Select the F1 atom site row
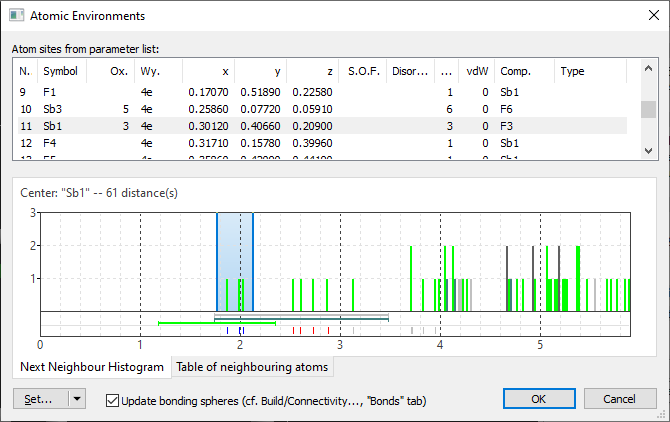Image resolution: width=670 pixels, height=422 pixels. 60,91
